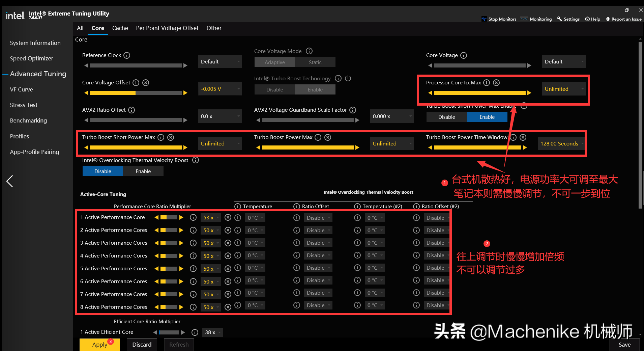
Task: Open the Per Point Voltage Offset tab
Action: [167, 28]
